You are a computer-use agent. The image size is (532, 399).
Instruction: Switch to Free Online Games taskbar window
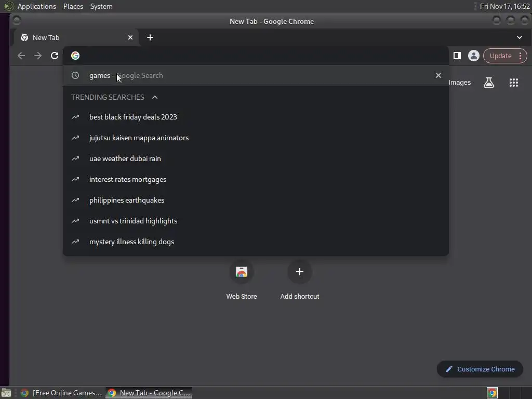click(x=61, y=393)
